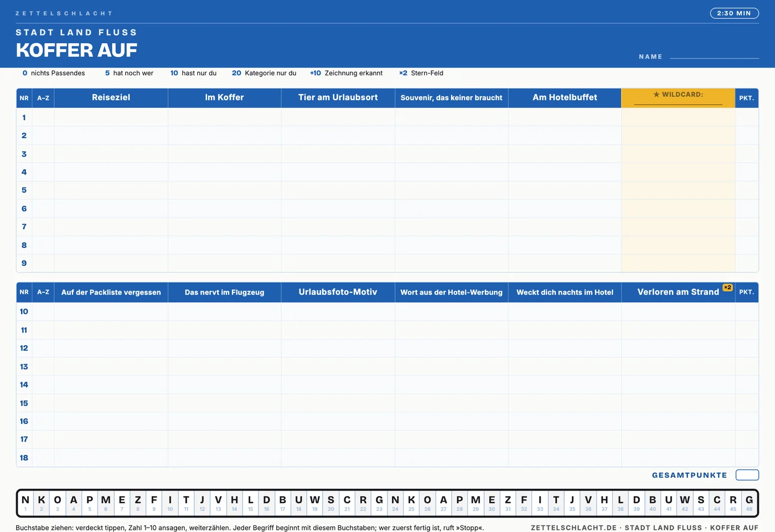Tap letter V numbered 36 in strip
775x532 pixels.
point(588,503)
